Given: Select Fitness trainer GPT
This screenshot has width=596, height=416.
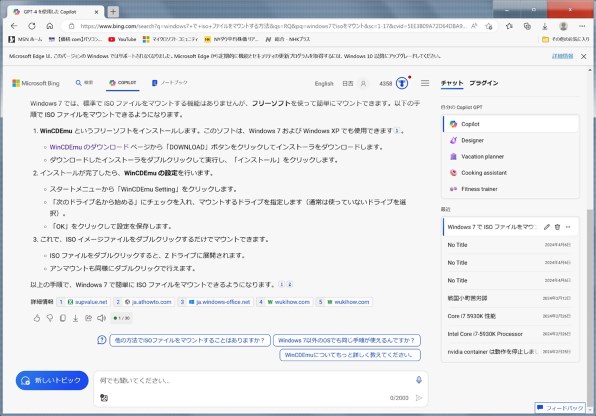Looking at the screenshot, I should (x=510, y=189).
